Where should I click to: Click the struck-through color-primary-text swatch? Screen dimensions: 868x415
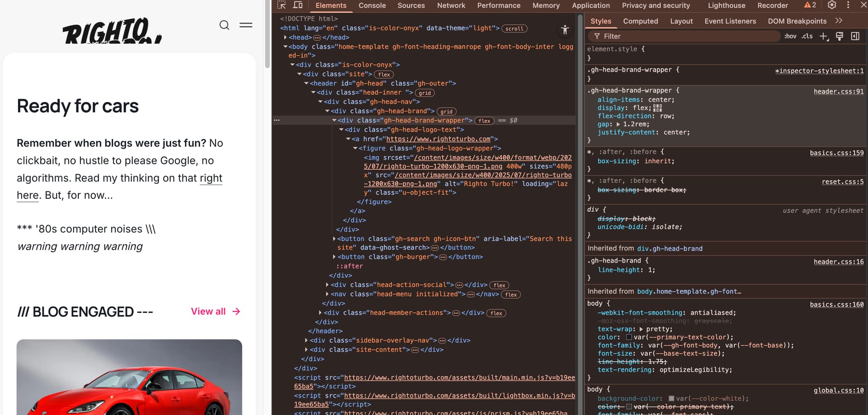pyautogui.click(x=629, y=407)
